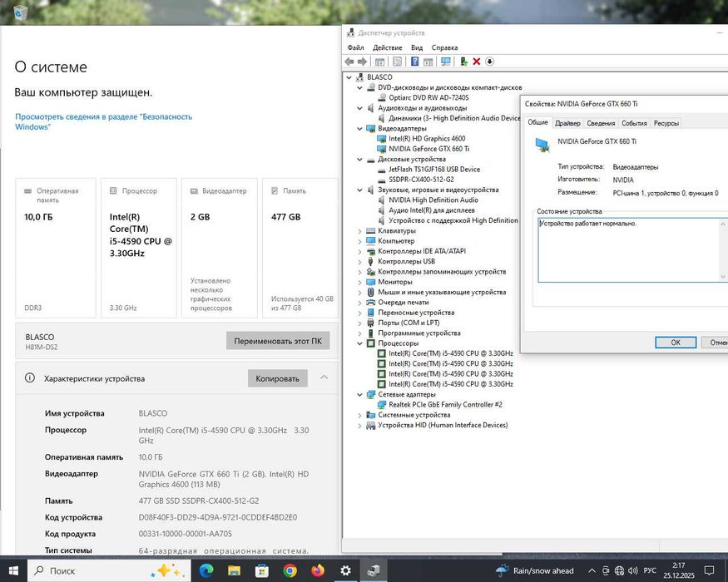Open the Вид menu
Image resolution: width=728 pixels, height=582 pixels.
pos(417,47)
